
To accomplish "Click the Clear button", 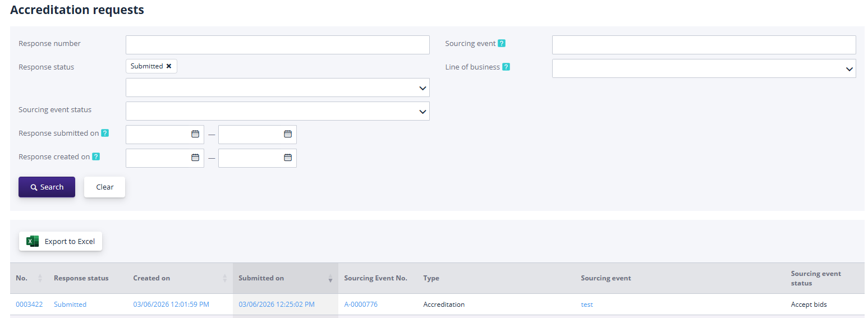I will pyautogui.click(x=104, y=187).
